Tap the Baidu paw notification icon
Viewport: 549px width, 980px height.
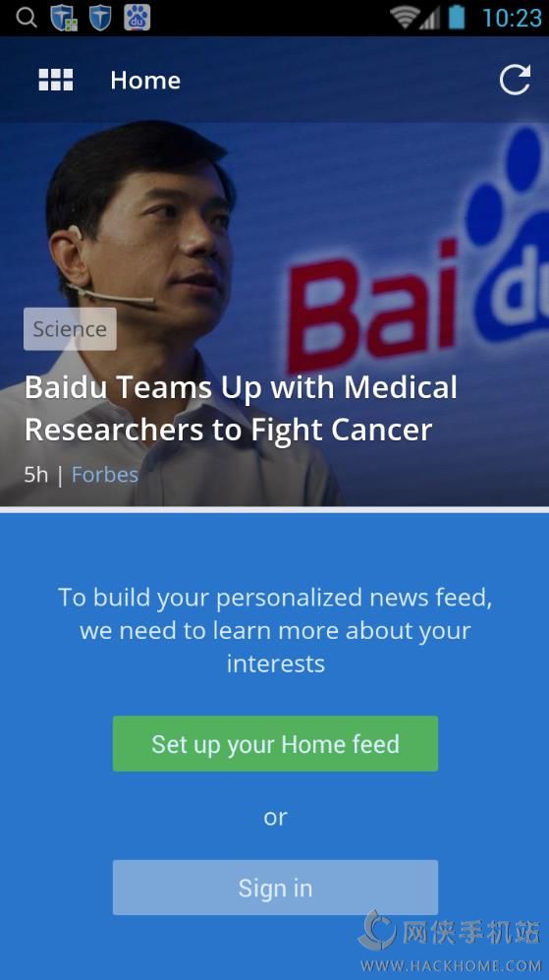137,18
